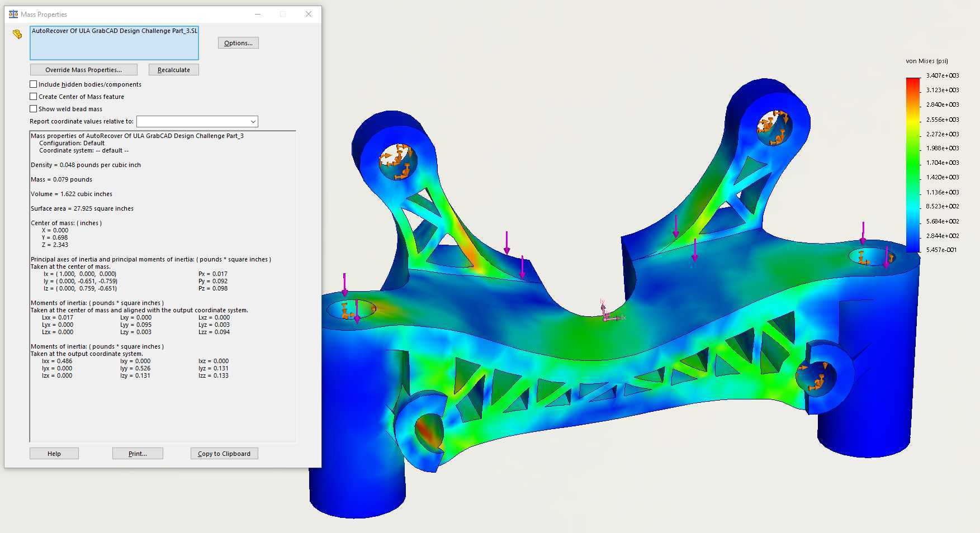Click the 'Izz = 0.133' inertia value
Image resolution: width=980 pixels, height=533 pixels.
214,375
